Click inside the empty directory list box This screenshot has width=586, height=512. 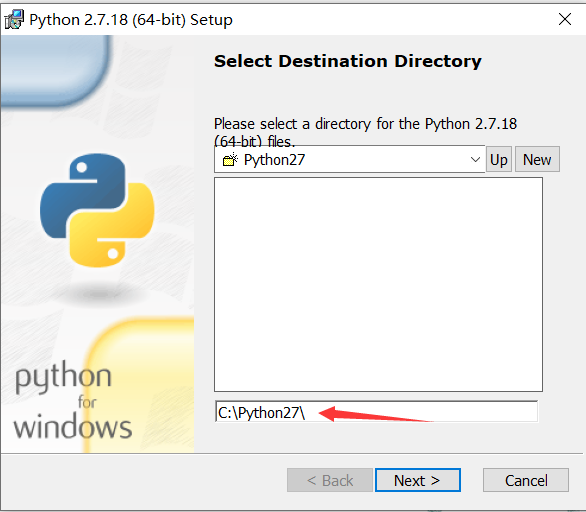tap(378, 285)
